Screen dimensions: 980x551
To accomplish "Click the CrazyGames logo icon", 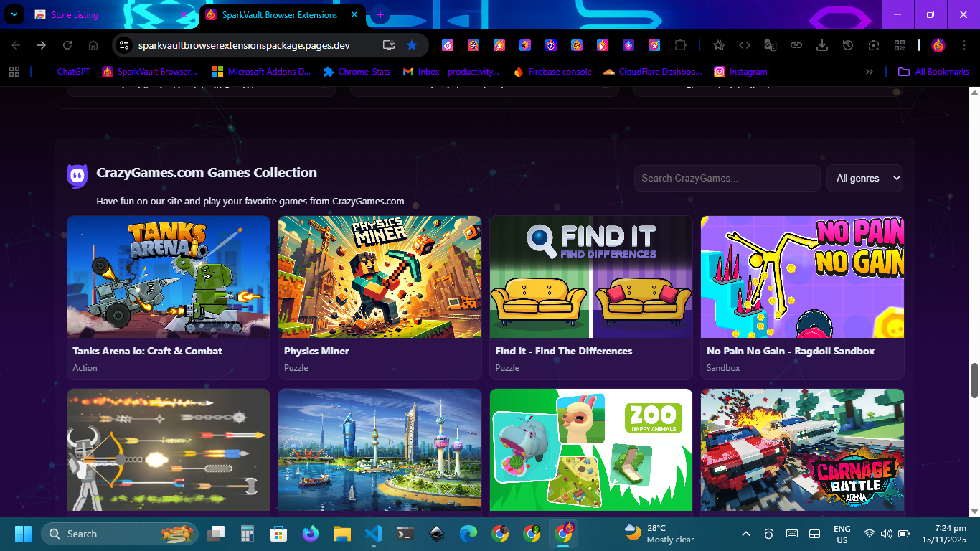I will coord(77,176).
